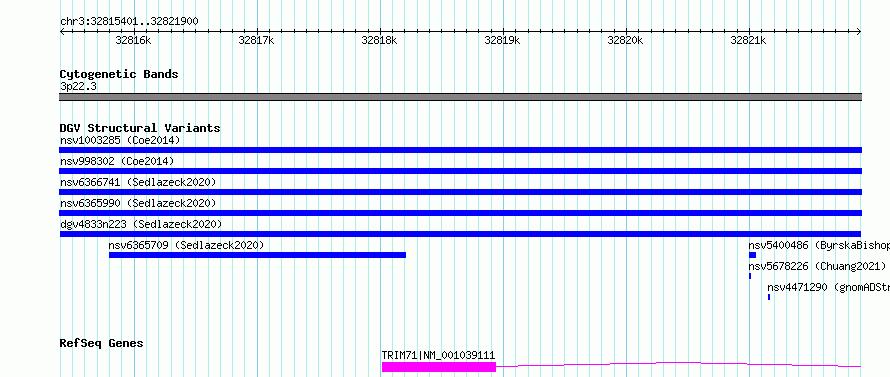Open the nsv6366741 (Sedlazeck2020) label
Image resolution: width=890 pixels, height=377 pixels.
tap(138, 182)
